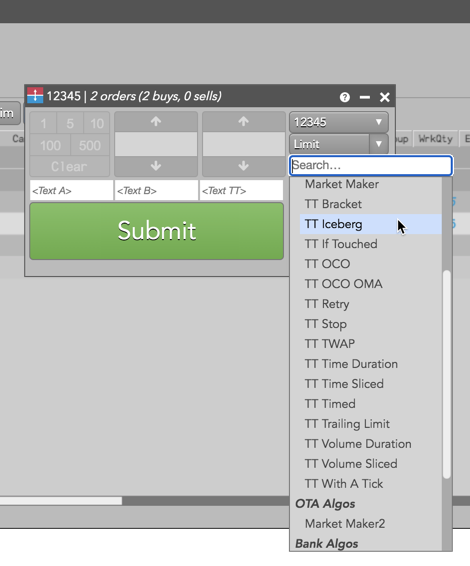Select TT TWAP algo
470x566 pixels.
pyautogui.click(x=370, y=344)
